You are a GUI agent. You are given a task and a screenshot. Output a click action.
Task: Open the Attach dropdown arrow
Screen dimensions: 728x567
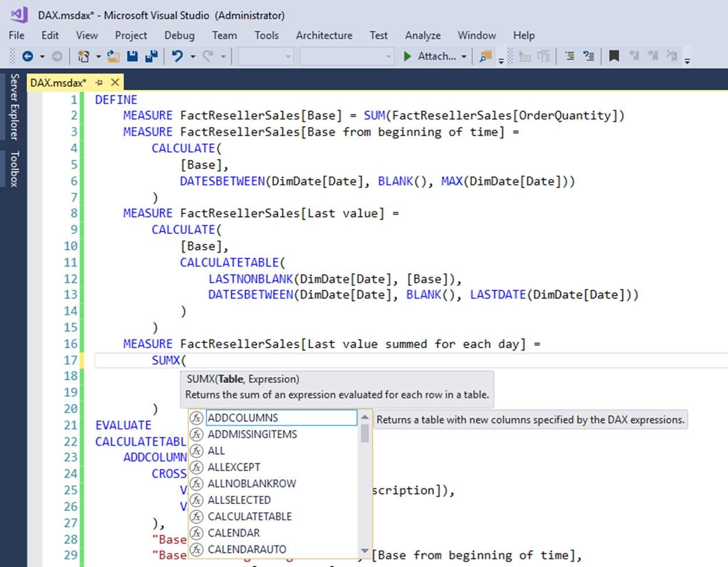(x=464, y=57)
